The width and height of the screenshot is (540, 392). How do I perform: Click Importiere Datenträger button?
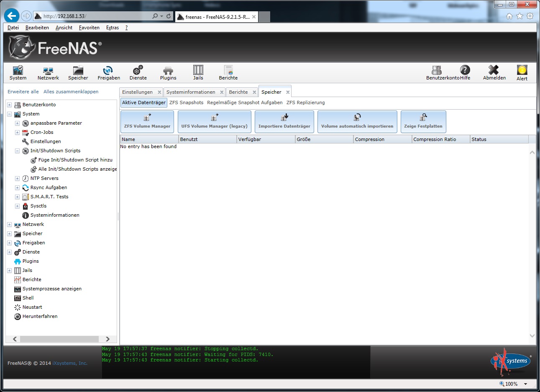click(x=284, y=122)
